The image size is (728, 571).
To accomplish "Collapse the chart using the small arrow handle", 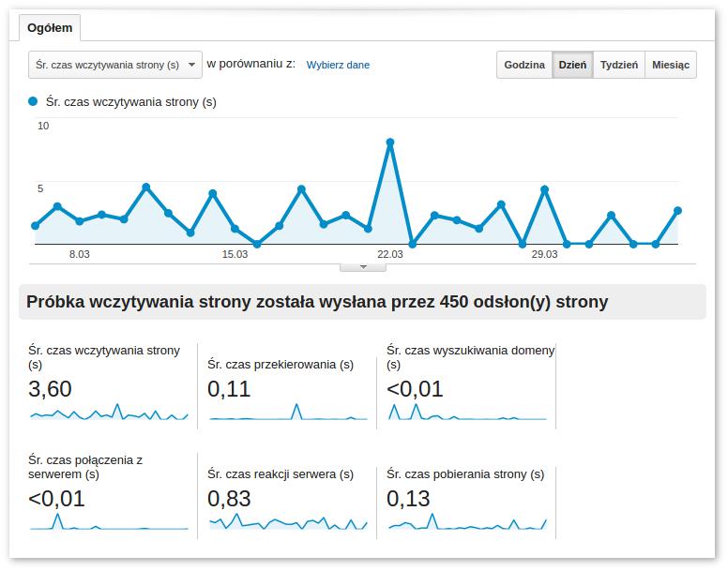I will pyautogui.click(x=366, y=267).
